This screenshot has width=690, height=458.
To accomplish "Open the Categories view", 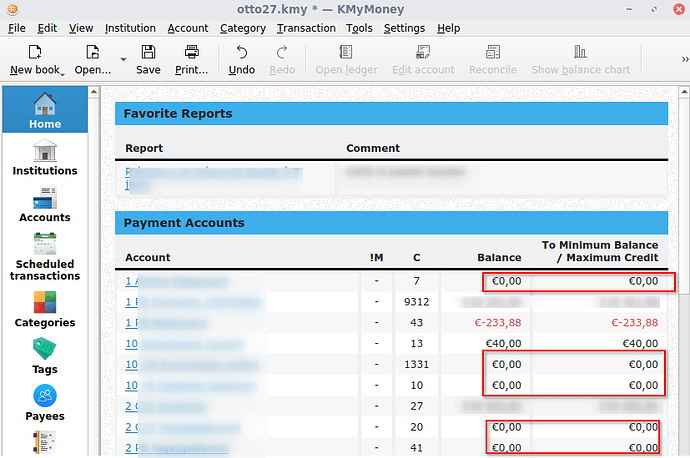I will 44,309.
